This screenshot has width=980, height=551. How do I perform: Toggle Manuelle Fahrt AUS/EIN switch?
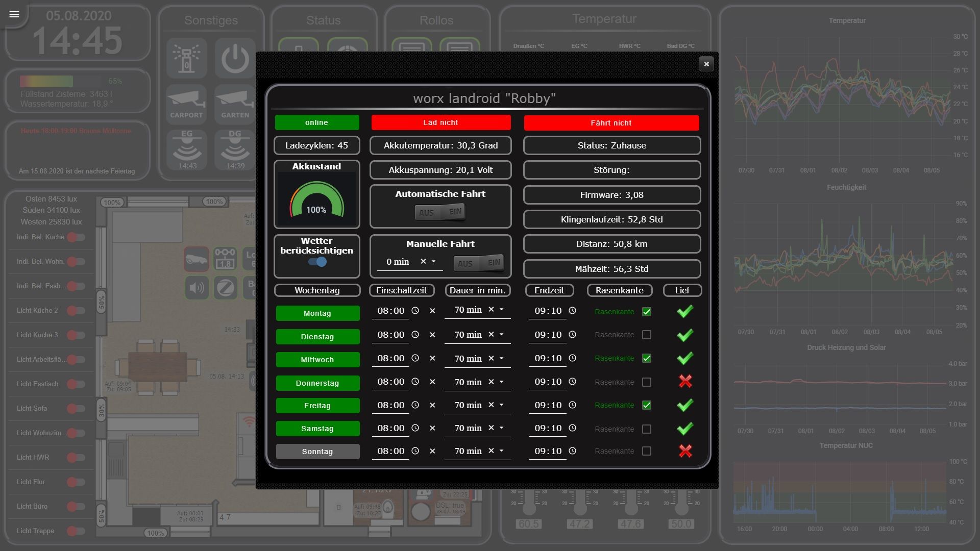click(479, 263)
